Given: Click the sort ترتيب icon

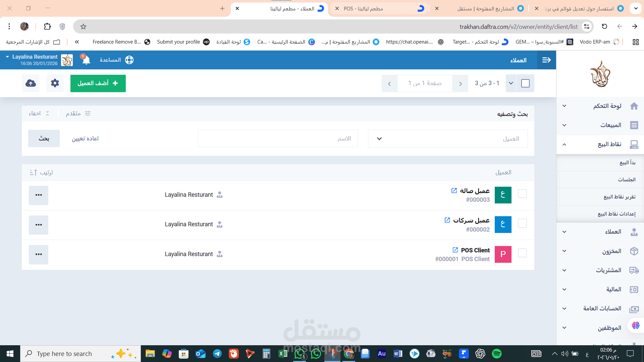Looking at the screenshot, I should 33,173.
